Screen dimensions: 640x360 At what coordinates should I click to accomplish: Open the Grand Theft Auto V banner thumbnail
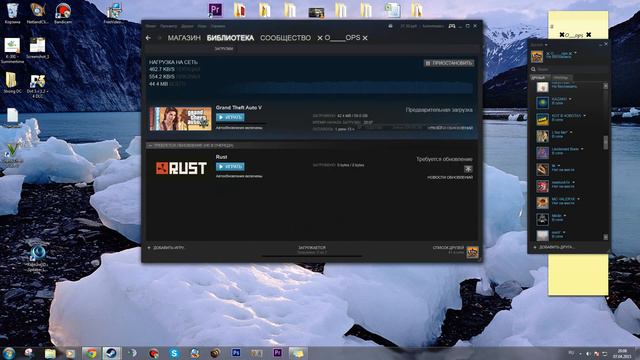[x=181, y=119]
